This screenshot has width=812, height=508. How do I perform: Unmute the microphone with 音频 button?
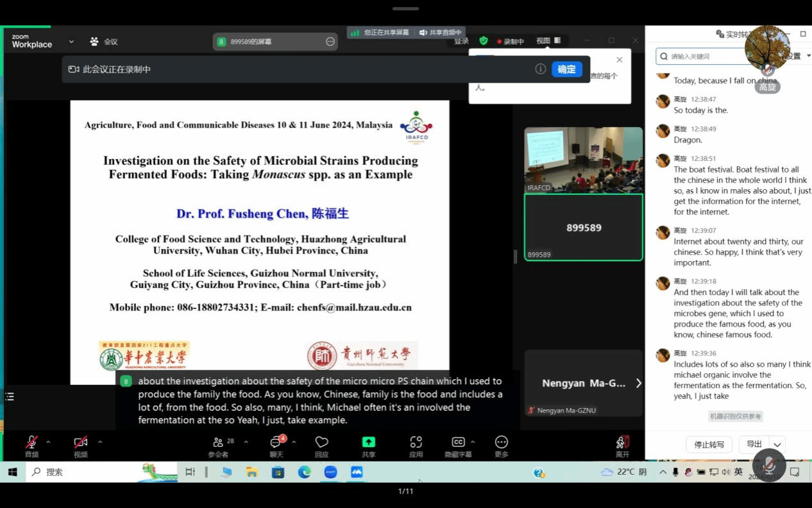(x=31, y=443)
